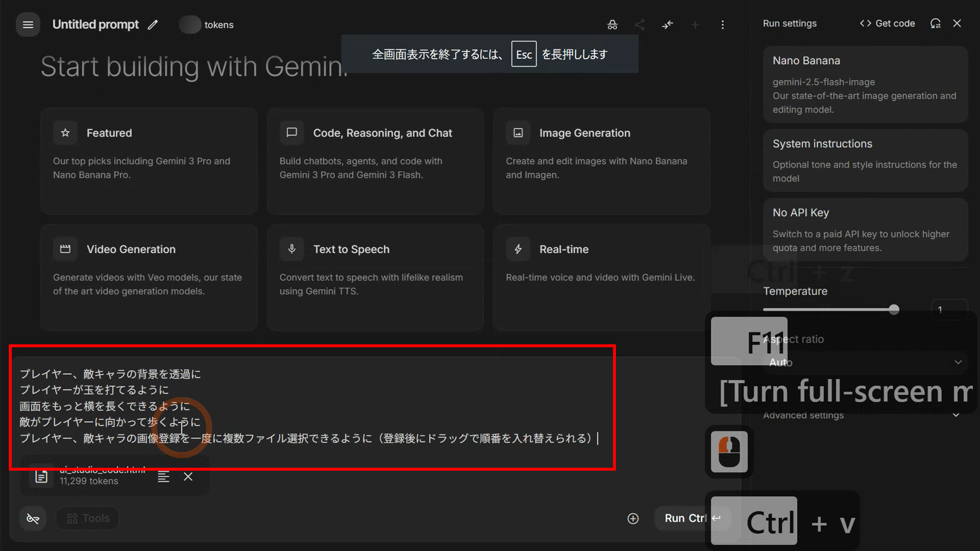The width and height of the screenshot is (980, 551).
Task: Click the Temperature slider handle
Action: (894, 310)
